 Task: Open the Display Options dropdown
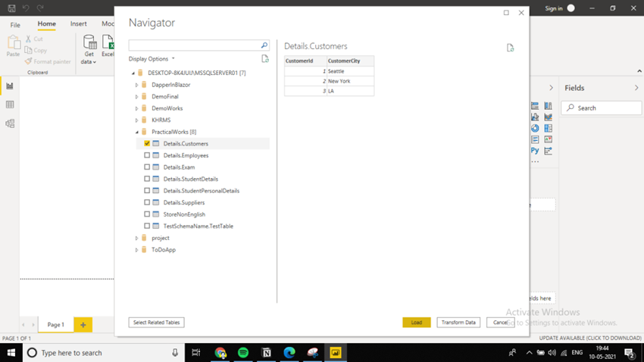(x=152, y=58)
